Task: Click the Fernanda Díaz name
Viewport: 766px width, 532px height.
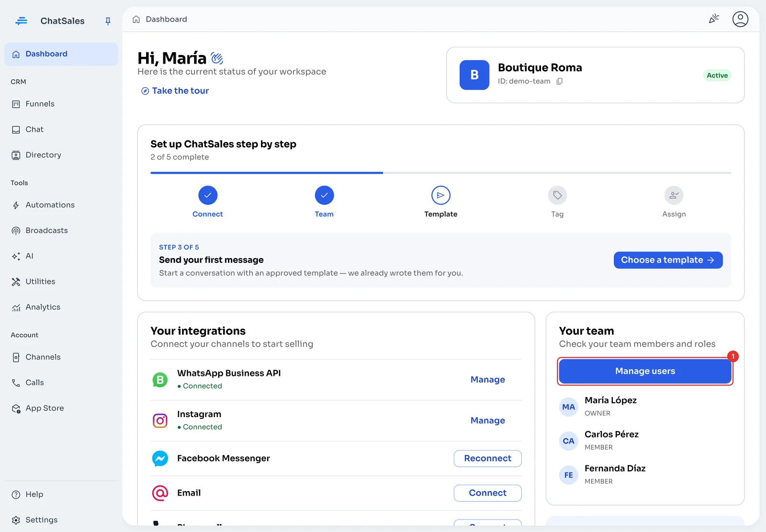Action: coord(615,468)
